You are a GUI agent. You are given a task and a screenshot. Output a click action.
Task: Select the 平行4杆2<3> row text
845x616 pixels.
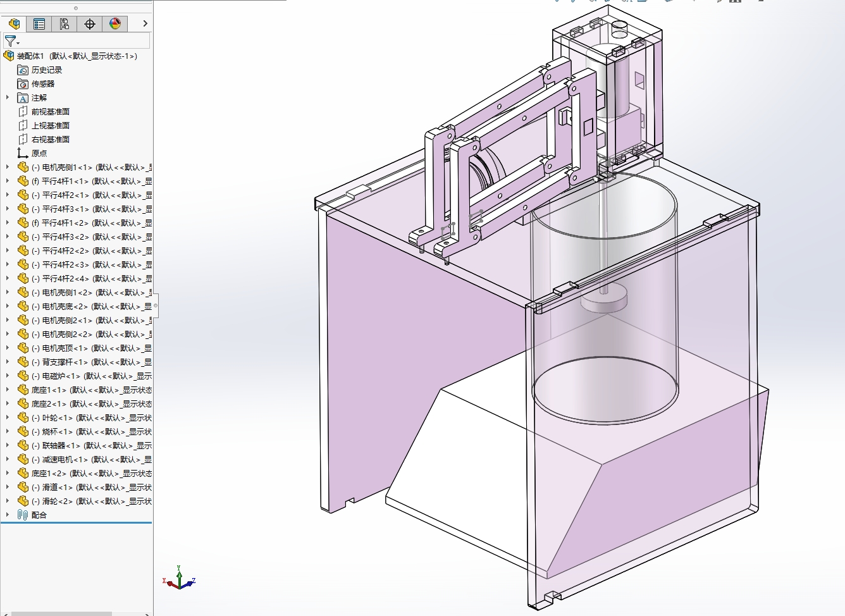click(92, 264)
